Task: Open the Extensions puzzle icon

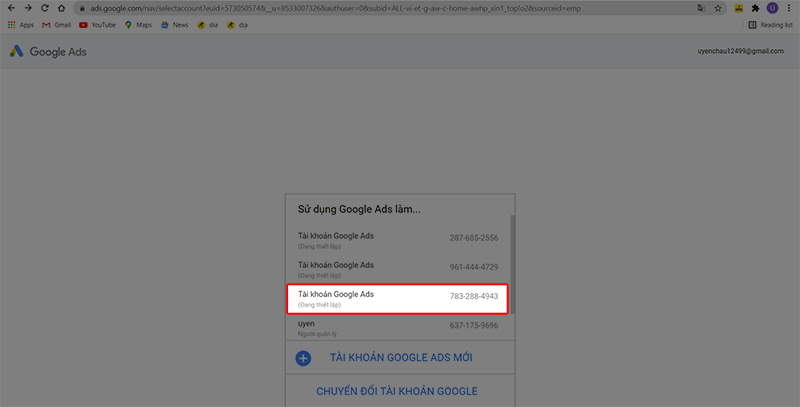Action: tap(755, 8)
